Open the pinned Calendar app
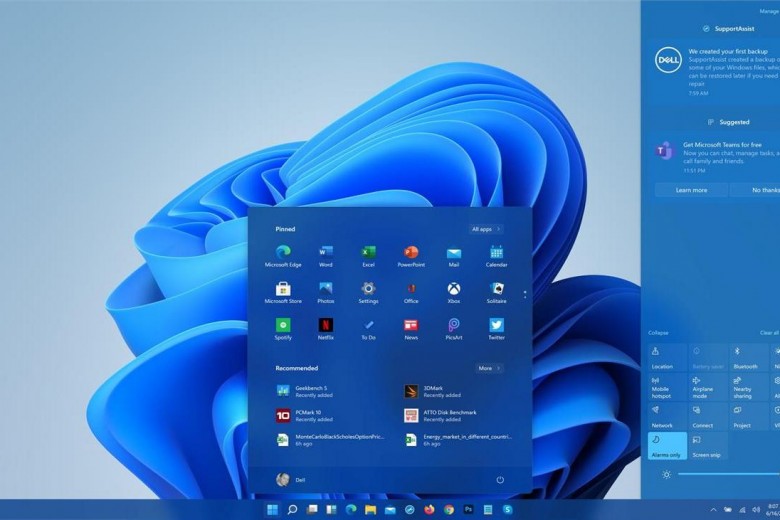 coord(496,256)
